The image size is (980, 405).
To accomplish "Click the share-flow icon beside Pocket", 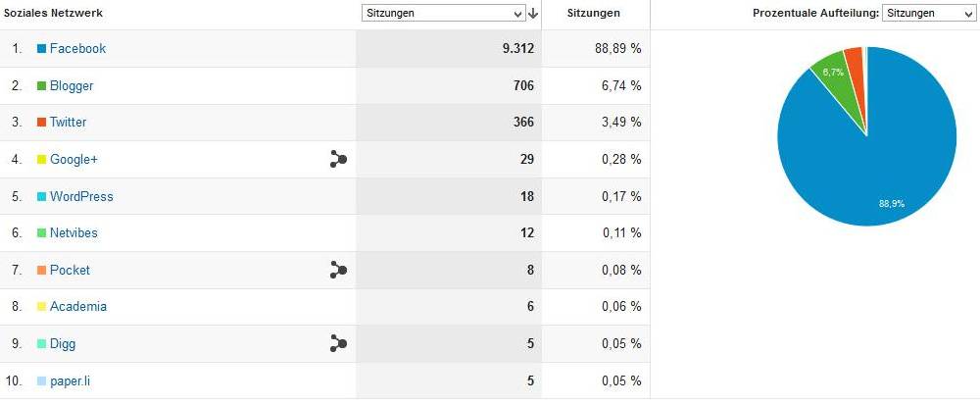I will point(339,270).
